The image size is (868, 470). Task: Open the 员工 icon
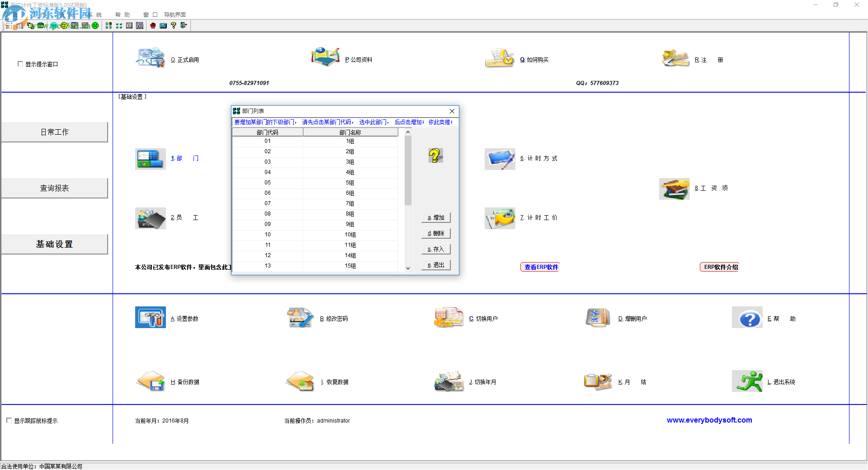click(151, 218)
